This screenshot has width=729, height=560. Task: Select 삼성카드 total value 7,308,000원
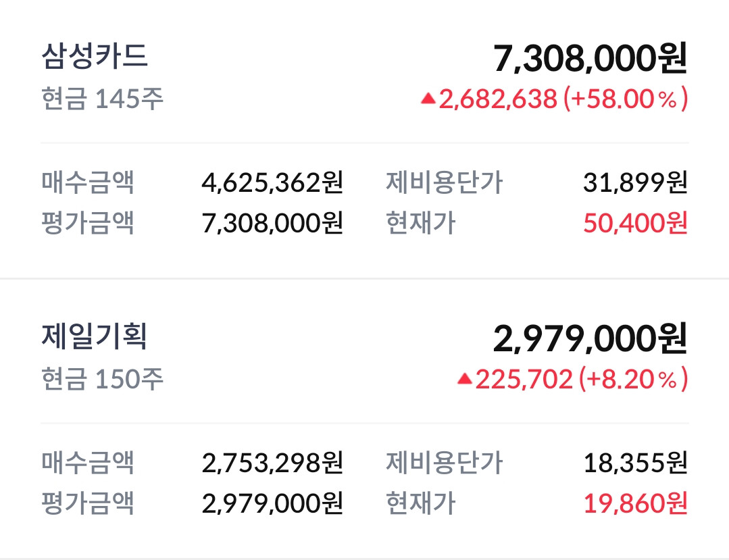tap(590, 58)
